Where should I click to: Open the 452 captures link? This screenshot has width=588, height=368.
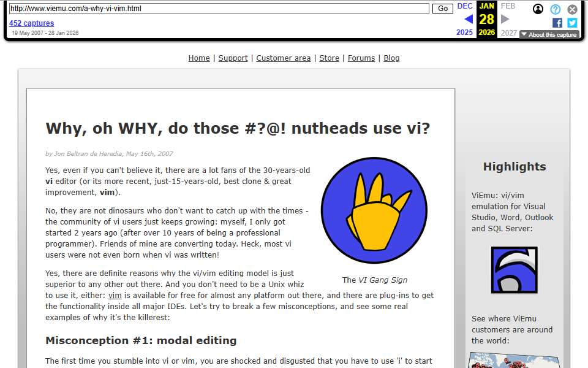coord(31,23)
